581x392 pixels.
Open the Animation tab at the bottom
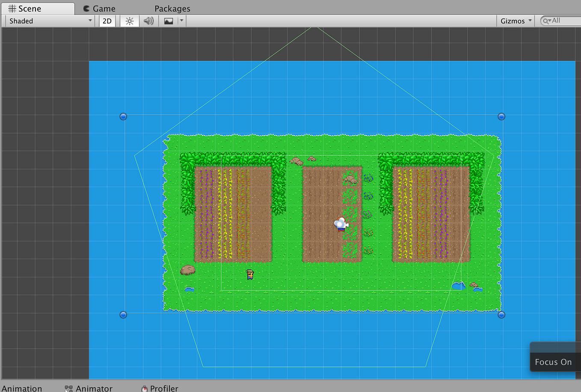pyautogui.click(x=22, y=388)
